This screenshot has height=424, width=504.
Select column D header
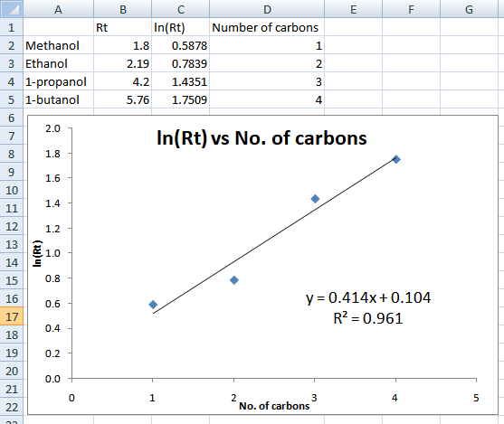(x=267, y=9)
